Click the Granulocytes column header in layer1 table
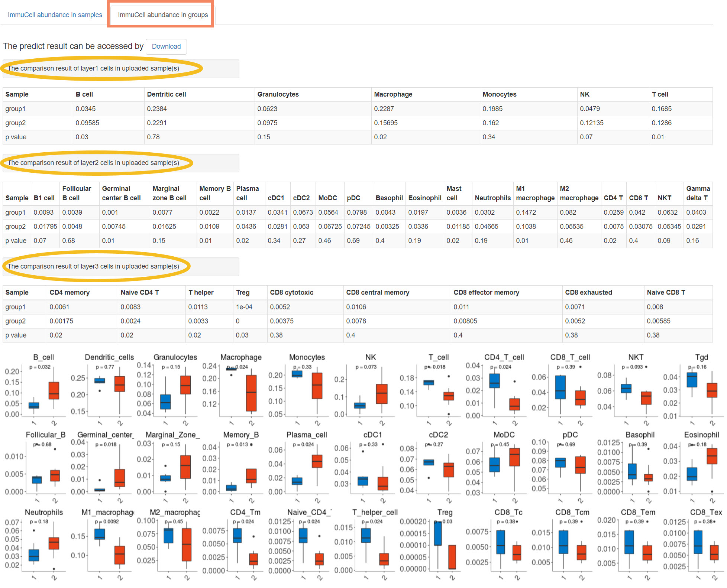The image size is (727, 588). 278,94
